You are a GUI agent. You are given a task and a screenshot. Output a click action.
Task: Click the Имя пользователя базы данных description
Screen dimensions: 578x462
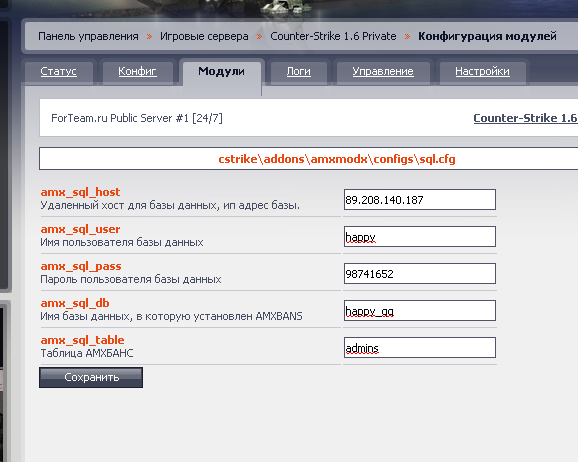(x=122, y=242)
